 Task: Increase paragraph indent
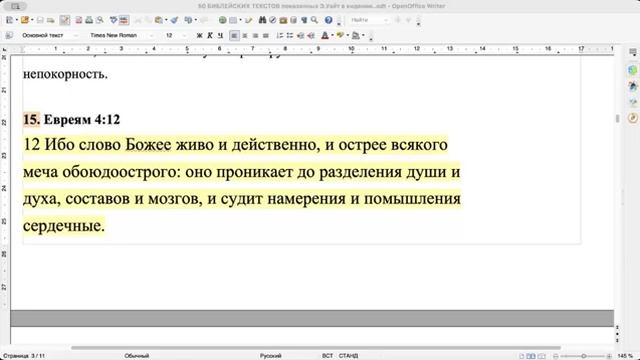pos(311,36)
